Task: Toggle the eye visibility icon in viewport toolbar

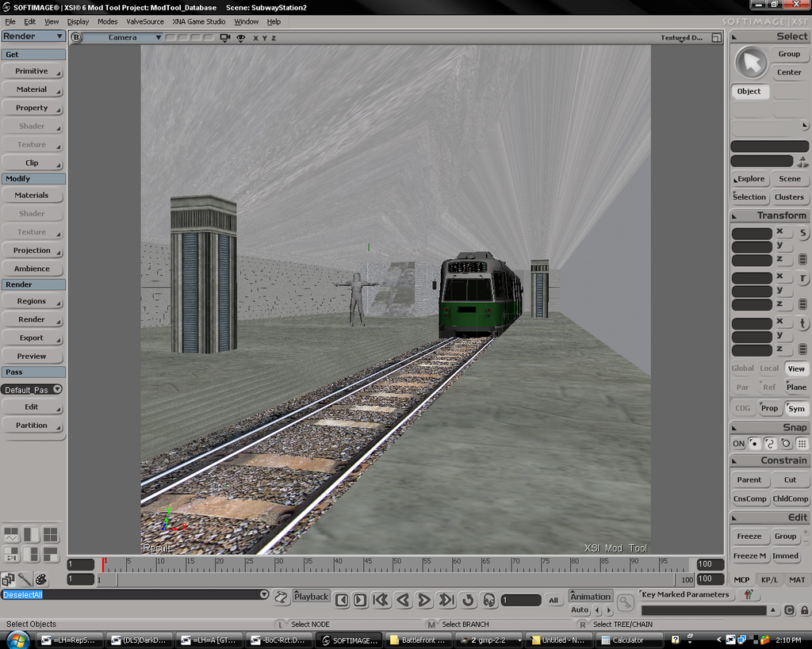Action: 241,38
